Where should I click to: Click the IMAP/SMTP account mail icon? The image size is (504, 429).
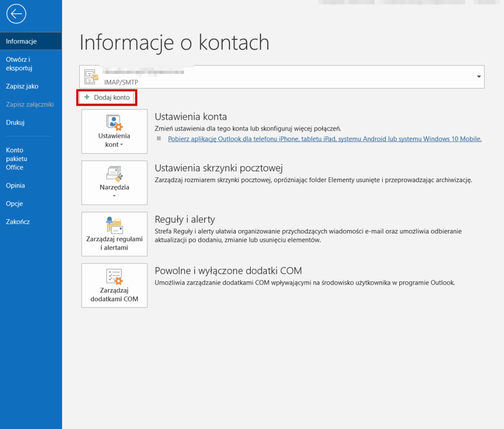tap(92, 77)
